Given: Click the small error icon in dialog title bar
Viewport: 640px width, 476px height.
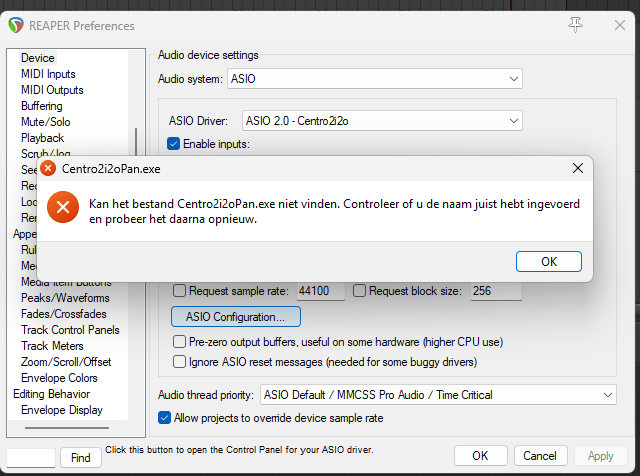Looking at the screenshot, I should click(48, 168).
